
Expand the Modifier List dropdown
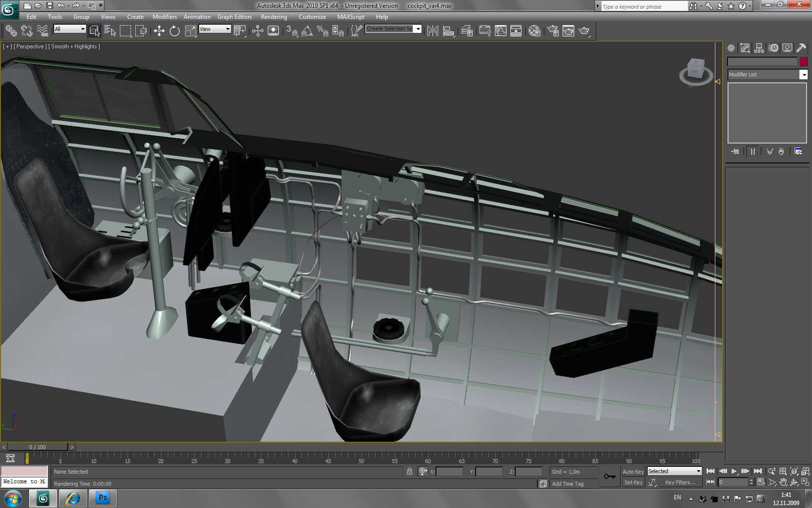click(x=803, y=75)
